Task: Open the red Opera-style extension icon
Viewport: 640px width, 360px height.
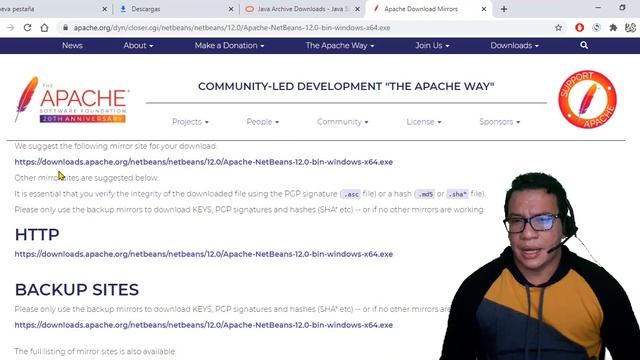Action: (x=579, y=28)
